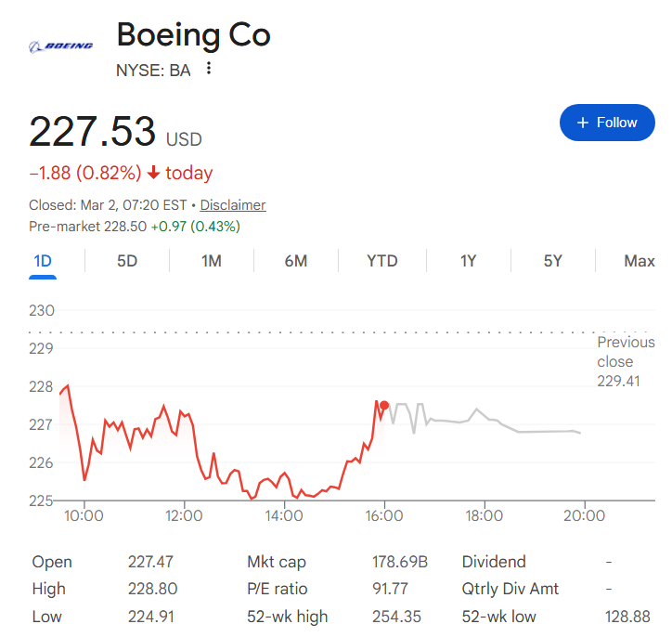Select the Max chart range
This screenshot has height=637, width=672.
click(639, 261)
